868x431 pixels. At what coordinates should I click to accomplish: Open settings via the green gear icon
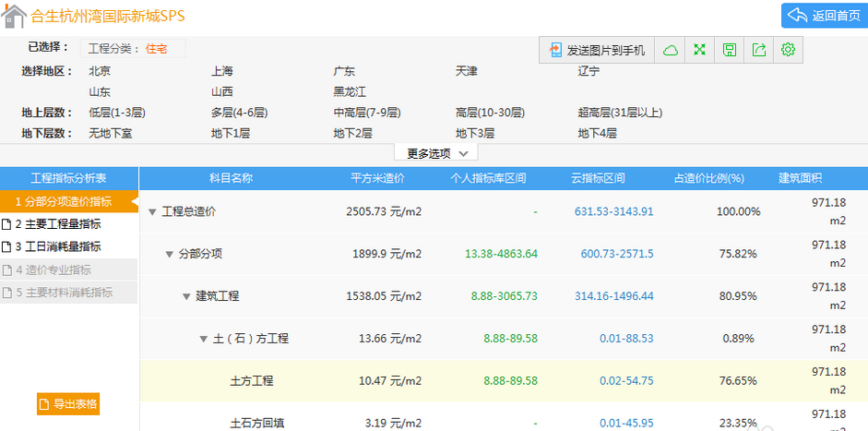point(788,50)
